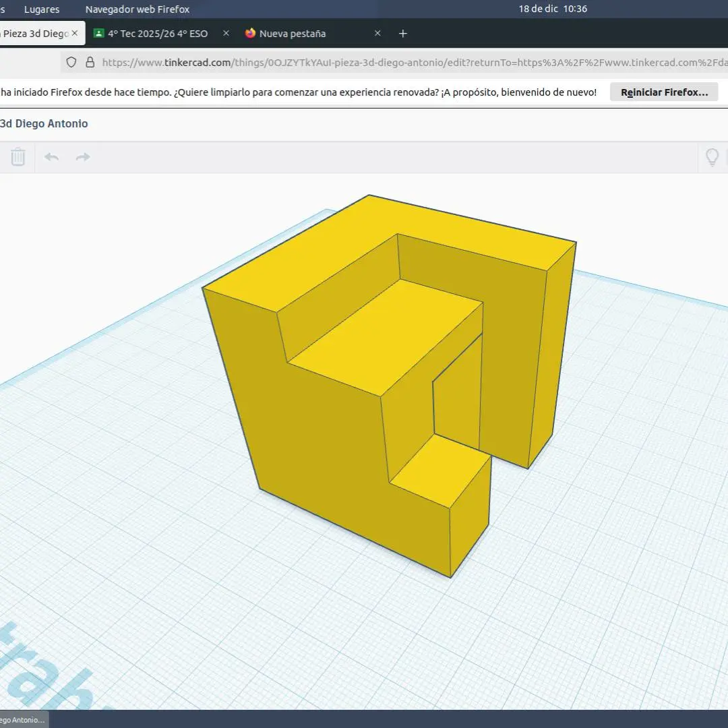Viewport: 728px width, 728px height.
Task: Click the padlock site information icon
Action: [90, 62]
